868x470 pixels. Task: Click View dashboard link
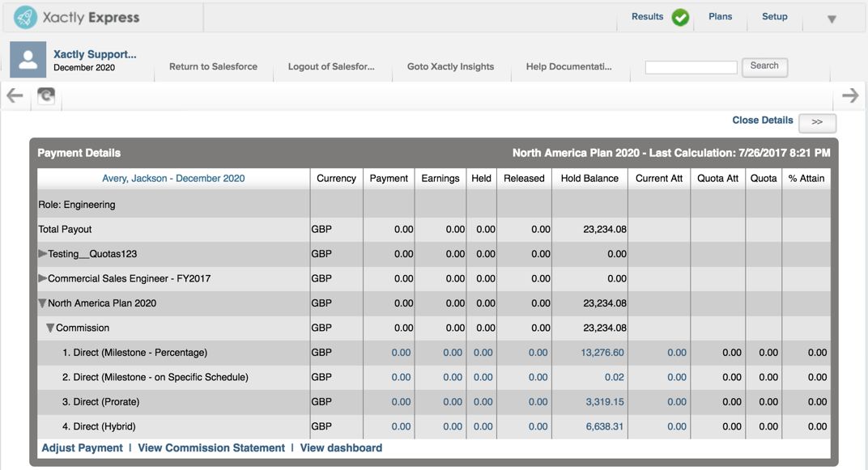(x=341, y=448)
